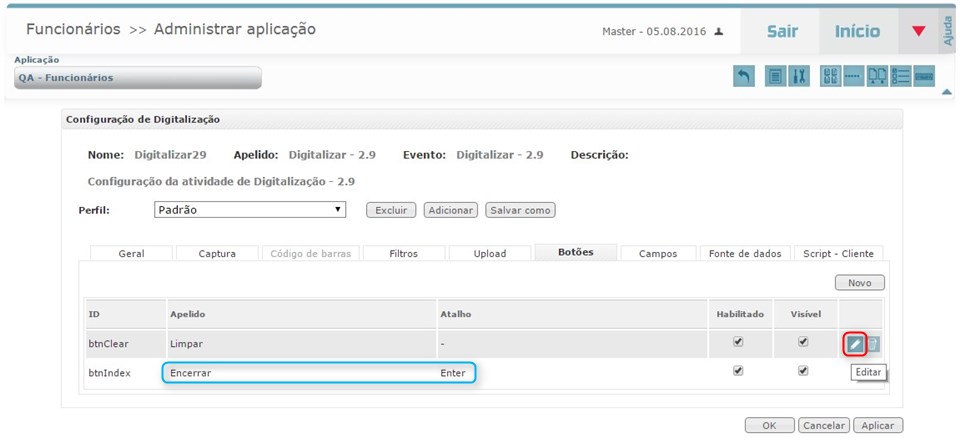Toggle Visível checkbox for btnClear
960x443 pixels.
click(803, 342)
